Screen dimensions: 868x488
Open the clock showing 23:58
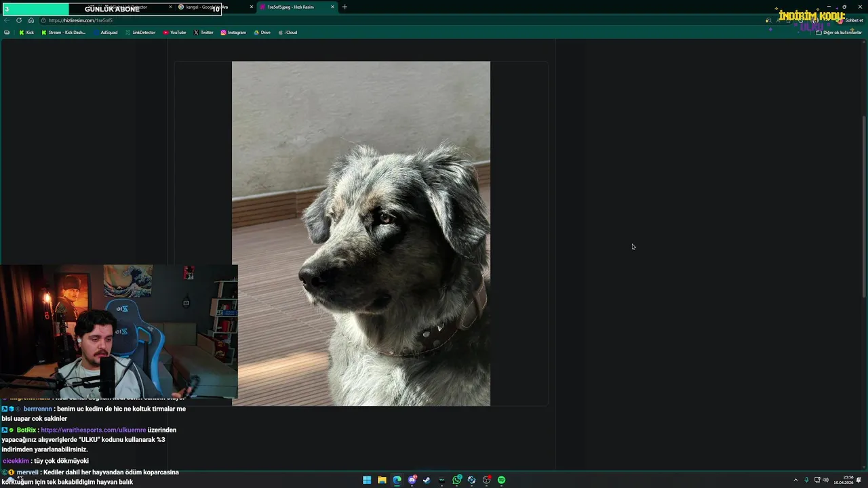844,480
